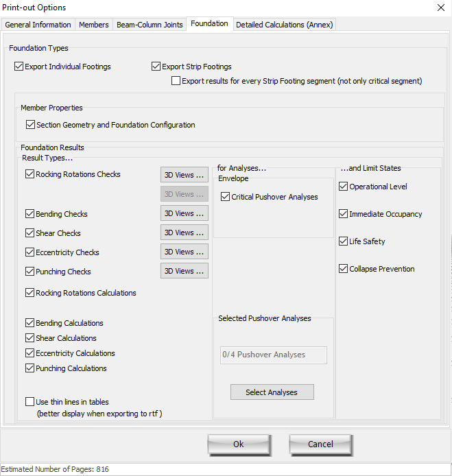
Task: Click the 0/4 Pushover Analyses field
Action: [273, 355]
